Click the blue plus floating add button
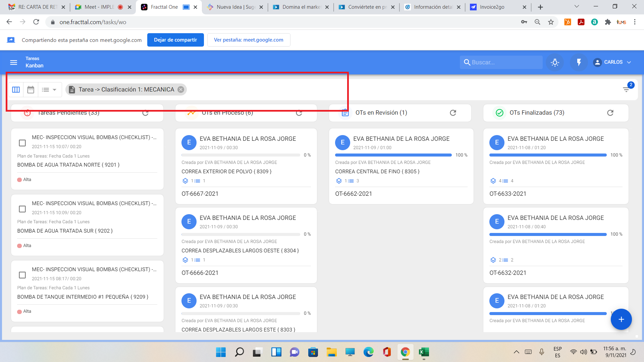Viewport: 644px width, 362px height. pyautogui.click(x=621, y=319)
